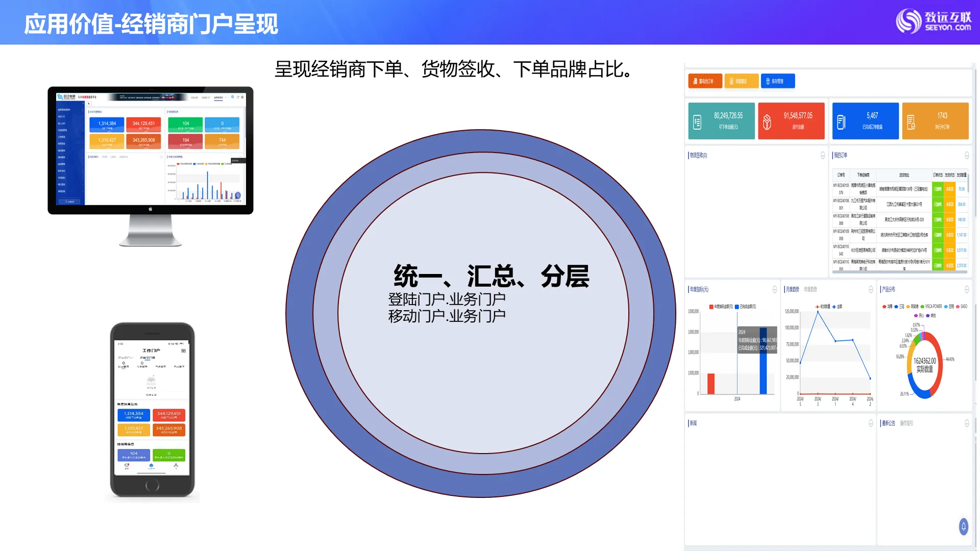The height and width of the screenshot is (551, 980).
Task: Open the more options icon of 最新公告 panel
Action: pyautogui.click(x=967, y=423)
